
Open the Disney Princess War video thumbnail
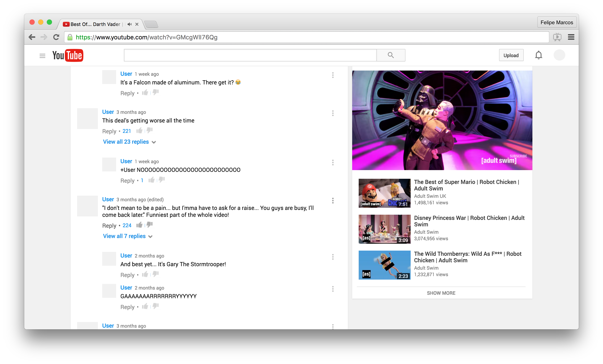384,229
